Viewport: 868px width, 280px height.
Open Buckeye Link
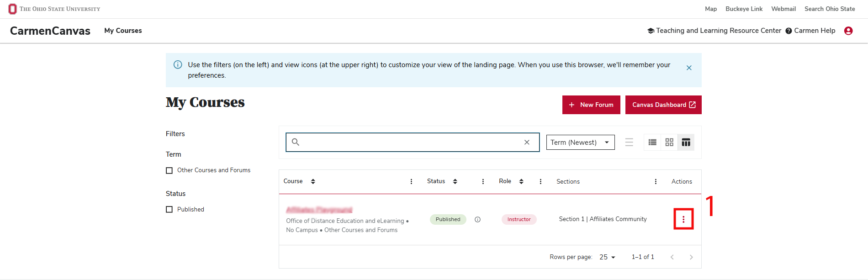[x=744, y=9]
